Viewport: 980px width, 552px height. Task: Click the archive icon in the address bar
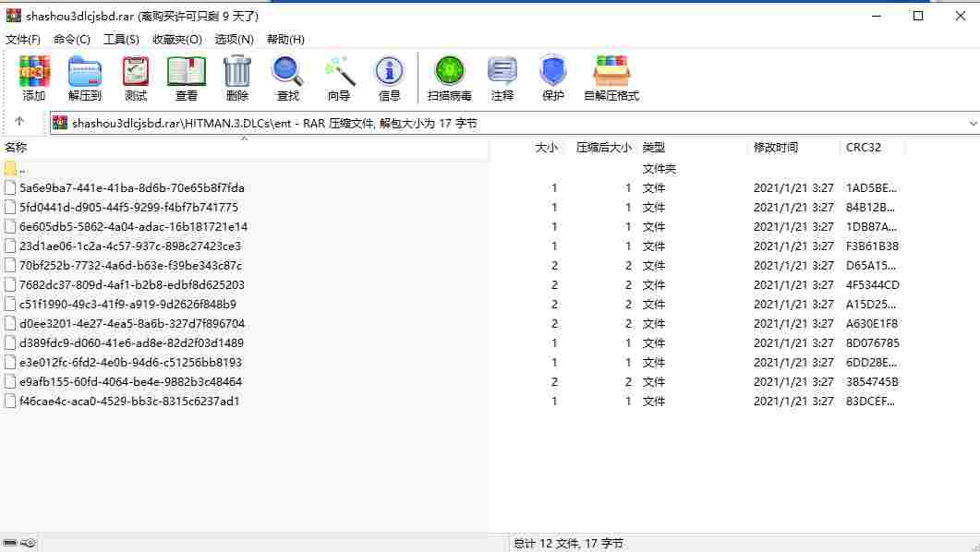[x=60, y=123]
